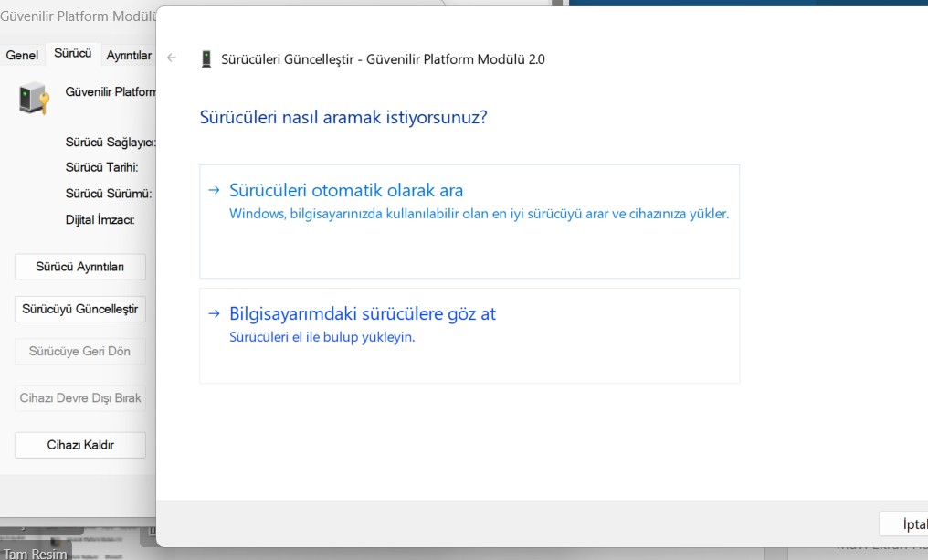Choose 'Bilgisayarımdaki sürücülere göz at' option

pos(469,335)
